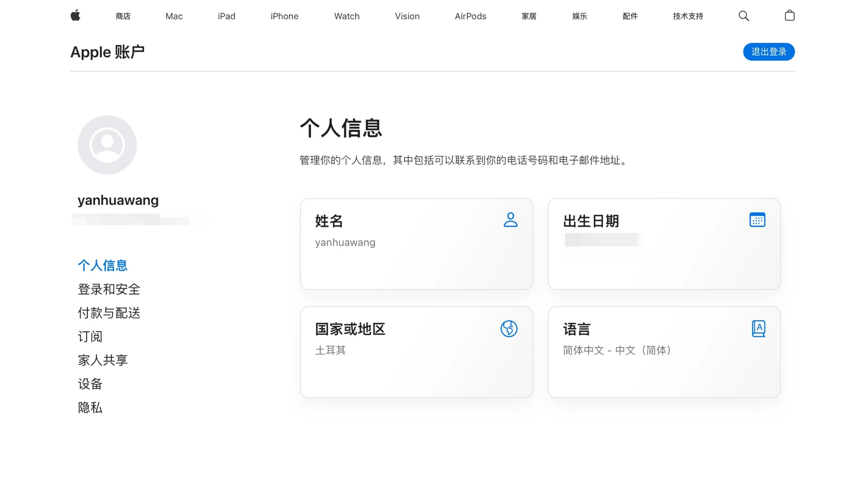Click the person icon on 姓名 card

coord(510,220)
